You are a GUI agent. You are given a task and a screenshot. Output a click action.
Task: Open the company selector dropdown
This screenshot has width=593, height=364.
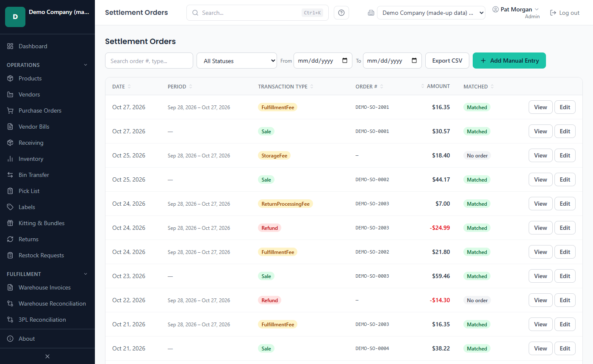coord(431,13)
